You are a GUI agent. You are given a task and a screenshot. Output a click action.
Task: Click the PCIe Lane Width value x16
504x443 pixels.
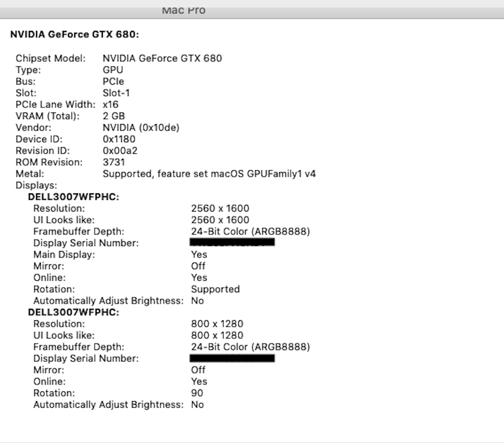[111, 105]
